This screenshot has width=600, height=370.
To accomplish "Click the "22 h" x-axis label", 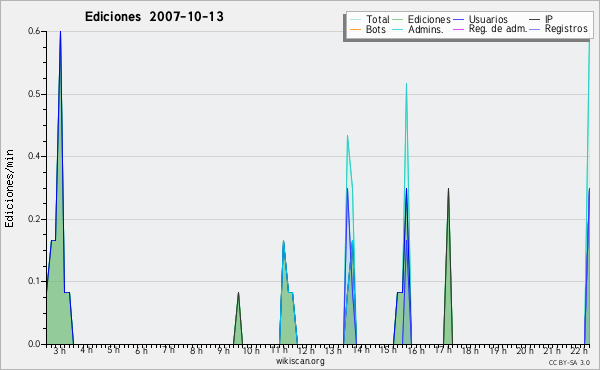I will coord(579,350).
